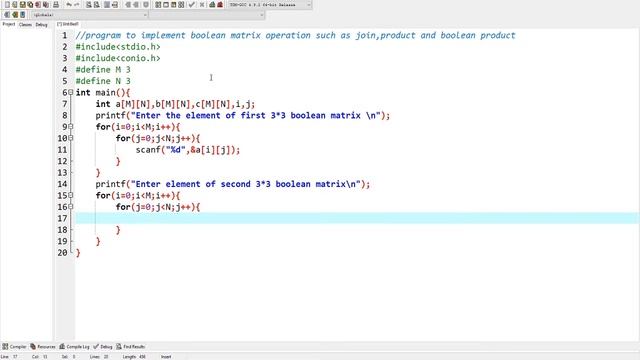Collapse the main() fold at line 6
This screenshot has height=360, width=640.
click(71, 92)
